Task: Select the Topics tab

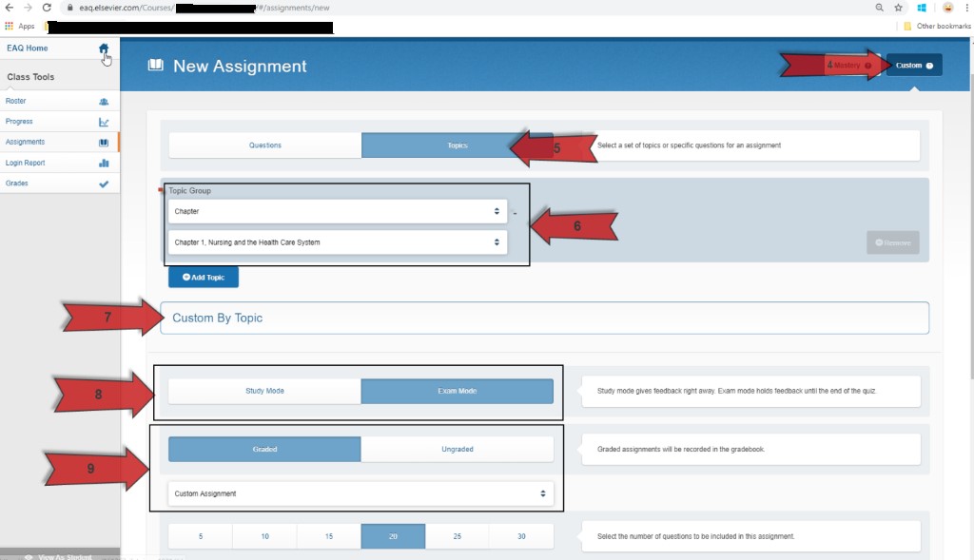Action: (457, 145)
